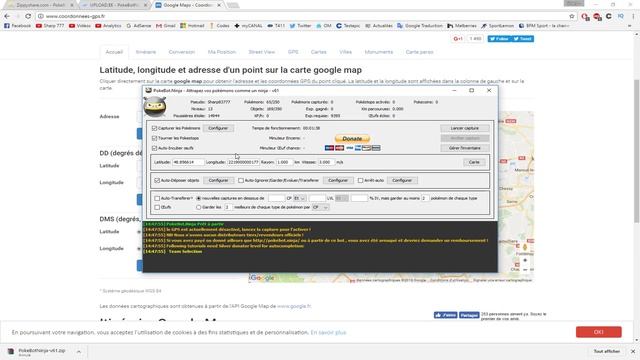
Task: Open the Analytics bookmark
Action: [x=108, y=25]
